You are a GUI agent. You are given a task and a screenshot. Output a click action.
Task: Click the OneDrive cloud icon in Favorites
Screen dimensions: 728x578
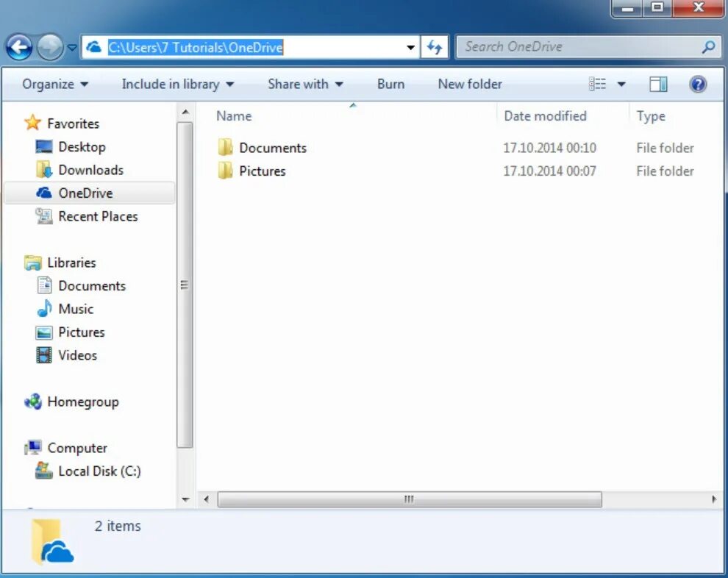[x=44, y=193]
